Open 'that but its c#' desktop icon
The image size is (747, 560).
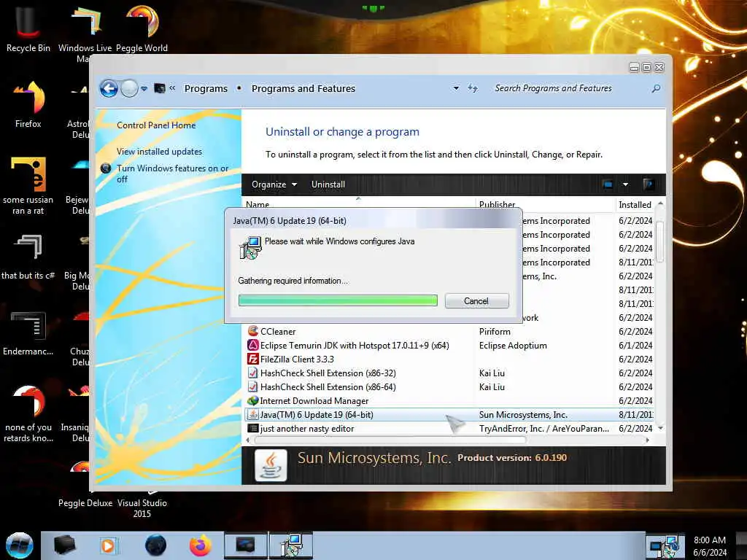[x=28, y=256]
